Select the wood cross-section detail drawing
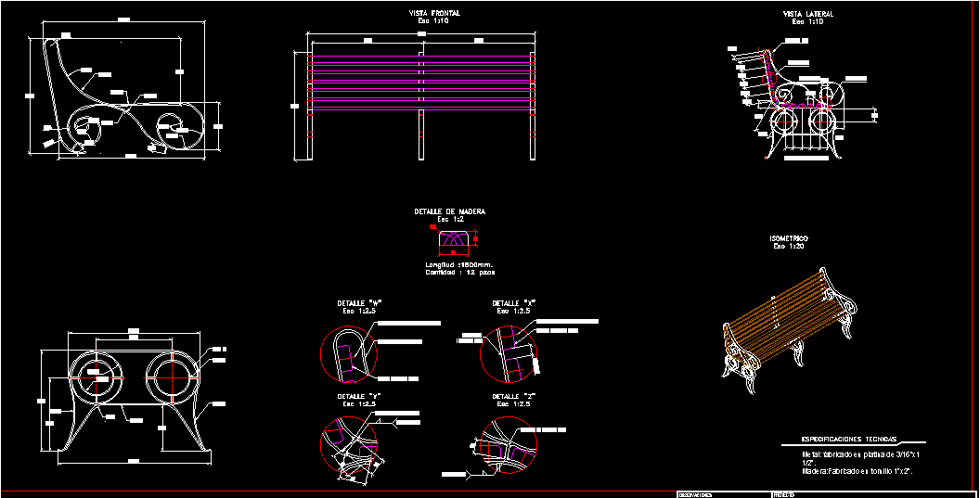The image size is (980, 498). 454,240
